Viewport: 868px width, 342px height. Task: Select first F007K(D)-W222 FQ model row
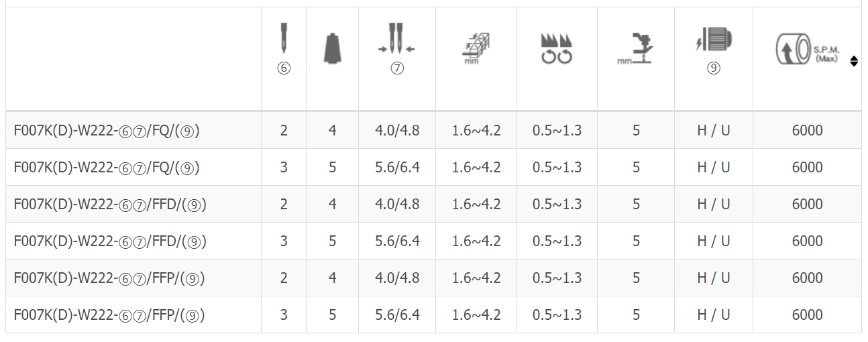tap(433, 130)
